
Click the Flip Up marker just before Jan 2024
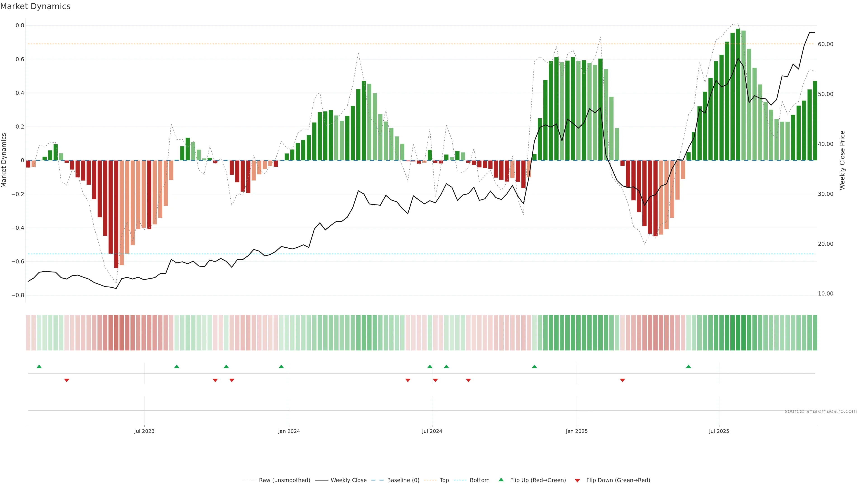click(281, 366)
